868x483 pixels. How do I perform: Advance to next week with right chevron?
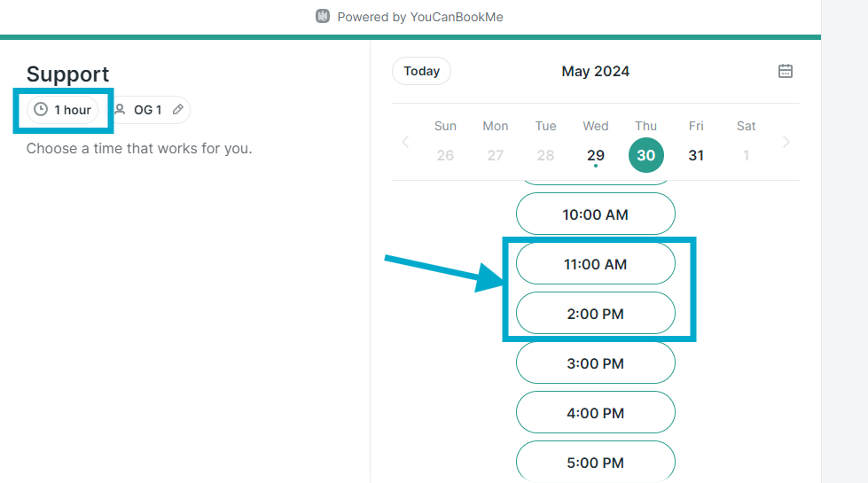click(786, 142)
